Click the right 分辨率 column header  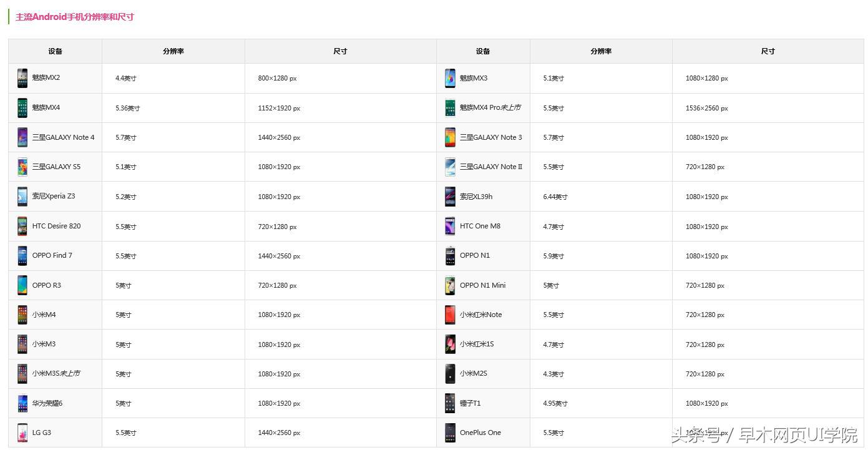[601, 51]
